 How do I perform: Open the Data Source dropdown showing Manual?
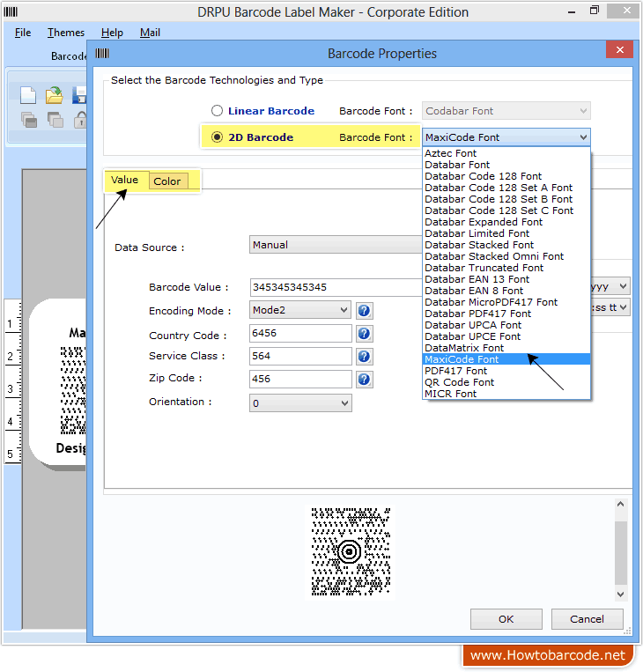[336, 245]
